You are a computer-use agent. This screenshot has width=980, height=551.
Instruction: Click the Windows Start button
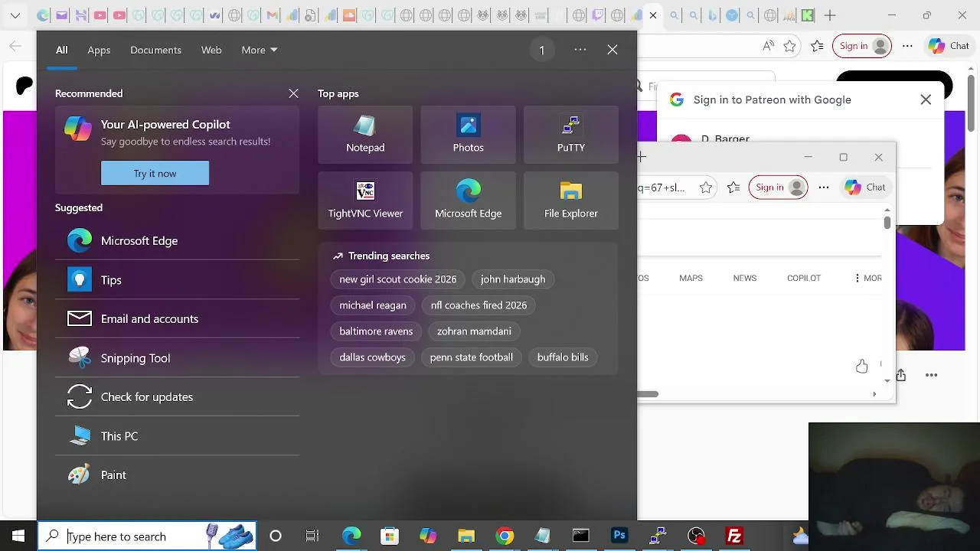pos(18,536)
